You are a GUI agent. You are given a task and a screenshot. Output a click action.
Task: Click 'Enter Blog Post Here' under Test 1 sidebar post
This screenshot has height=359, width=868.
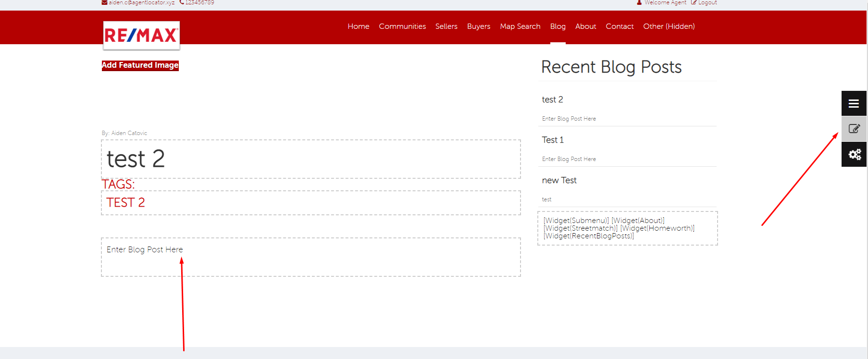(569, 159)
